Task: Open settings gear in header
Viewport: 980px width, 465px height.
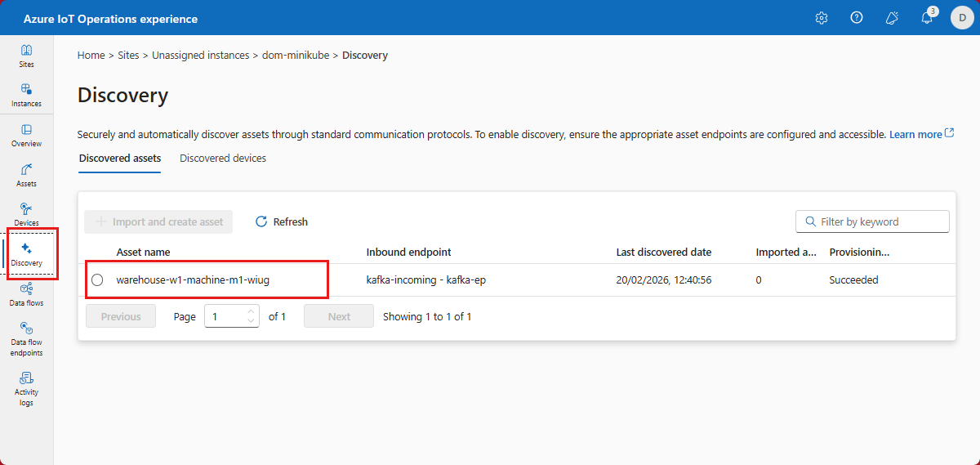Action: coord(822,18)
